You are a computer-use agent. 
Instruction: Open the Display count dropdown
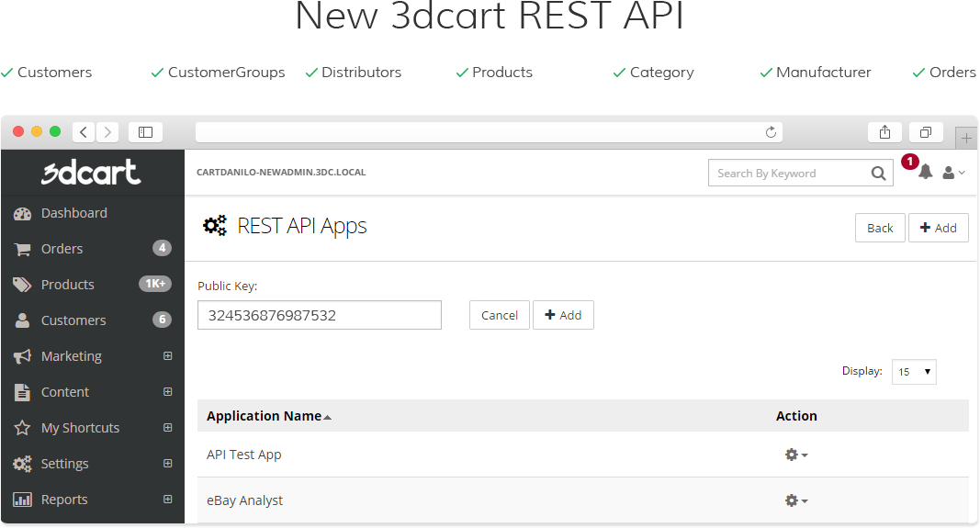[914, 372]
